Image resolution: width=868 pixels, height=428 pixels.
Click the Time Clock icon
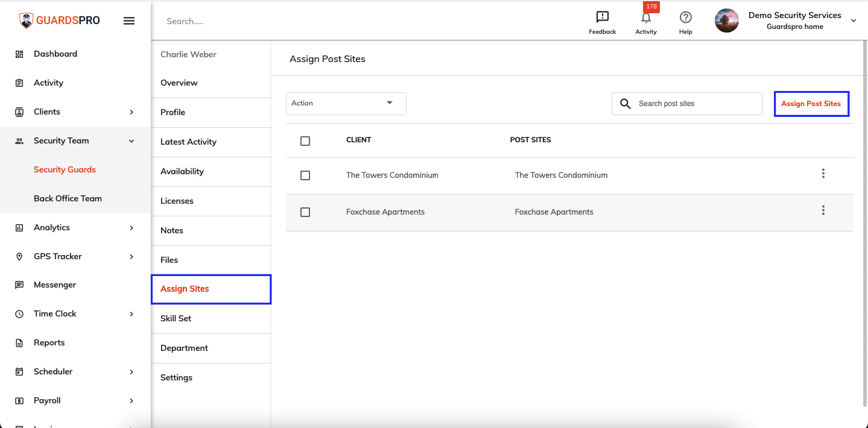tap(19, 314)
